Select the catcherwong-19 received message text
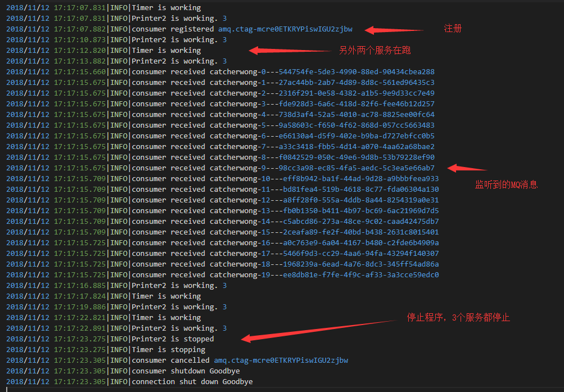Screen dimensions: 564x392 click(285, 275)
